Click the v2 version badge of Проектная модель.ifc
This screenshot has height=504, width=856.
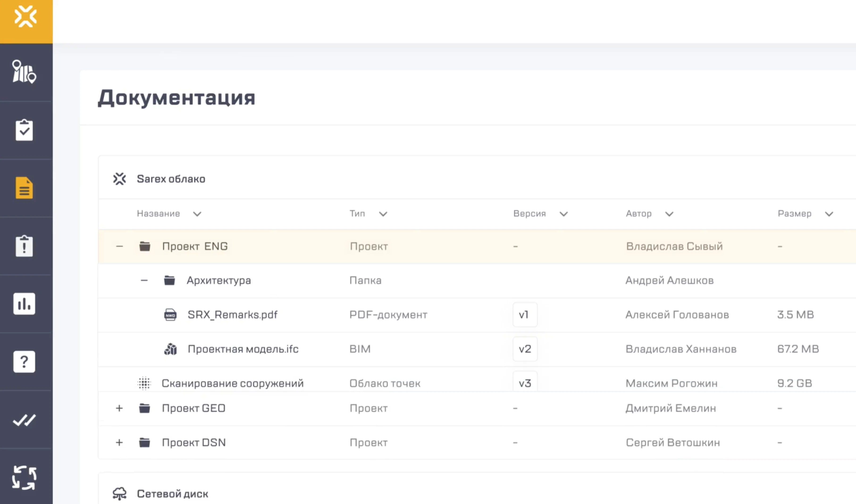pyautogui.click(x=525, y=349)
